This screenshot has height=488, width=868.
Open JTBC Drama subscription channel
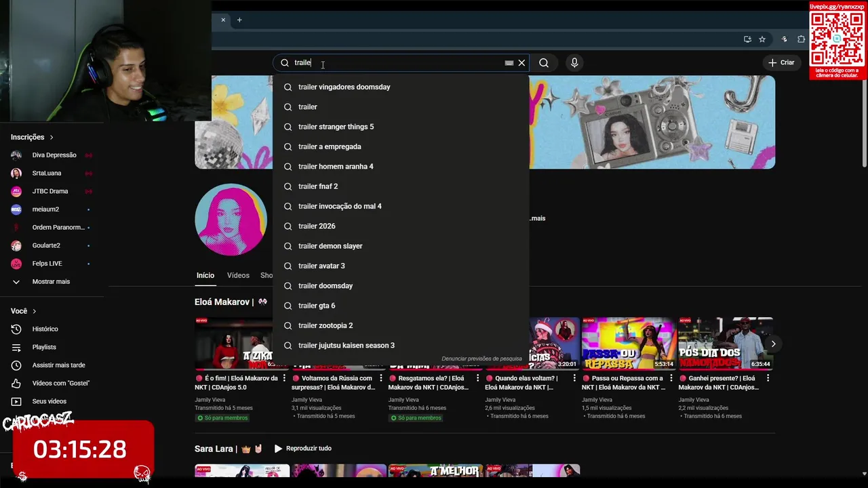52,191
